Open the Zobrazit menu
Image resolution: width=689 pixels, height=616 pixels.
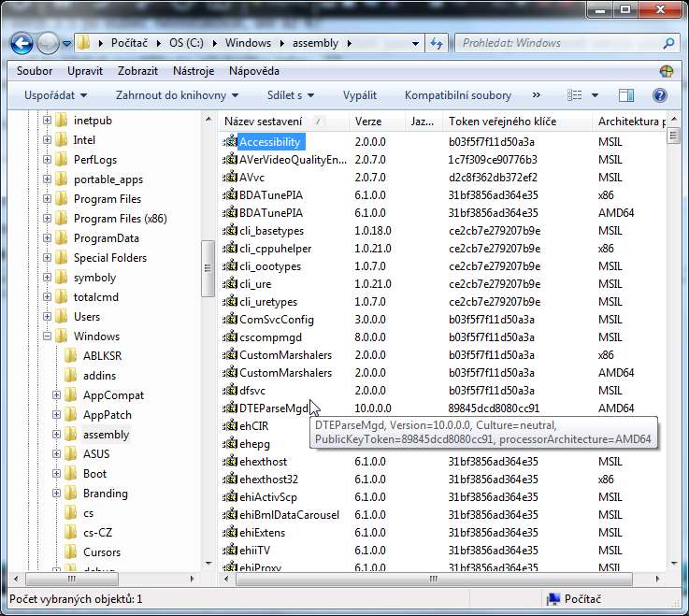coord(137,71)
